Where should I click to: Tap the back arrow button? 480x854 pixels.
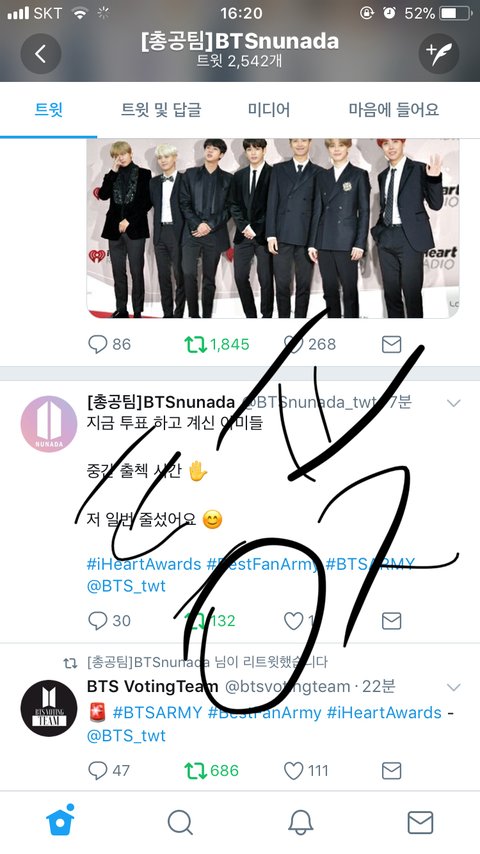[x=40, y=53]
